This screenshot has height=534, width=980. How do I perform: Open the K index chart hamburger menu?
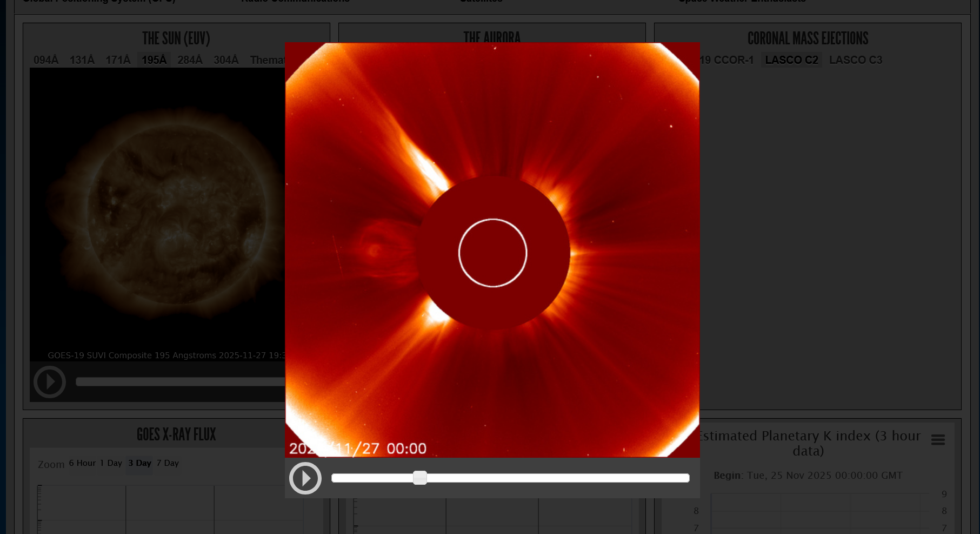pos(938,440)
